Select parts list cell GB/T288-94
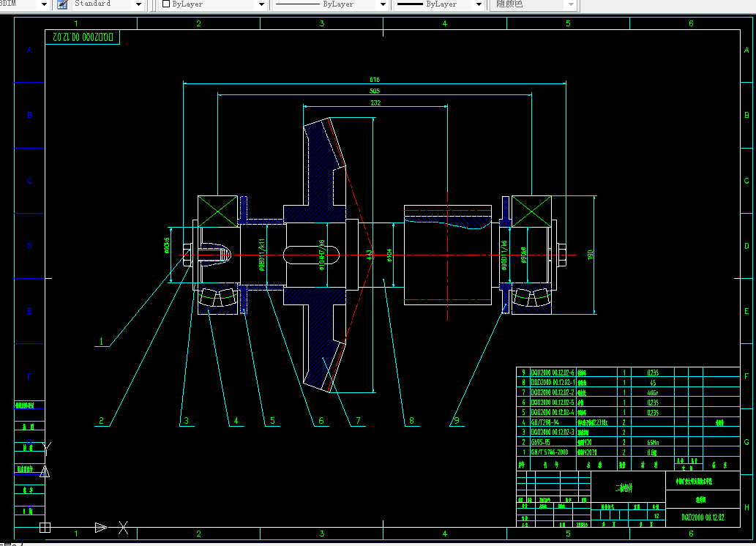 (545, 422)
